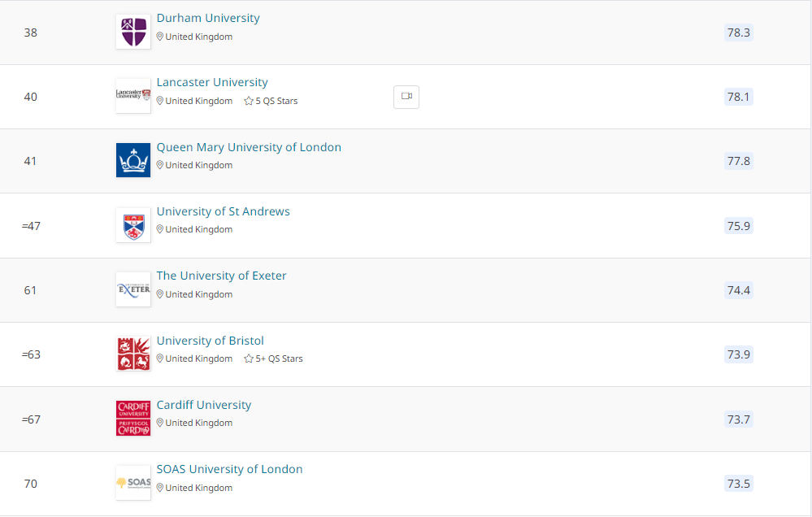Go to Queen Mary University of London
The image size is (812, 517).
[249, 147]
